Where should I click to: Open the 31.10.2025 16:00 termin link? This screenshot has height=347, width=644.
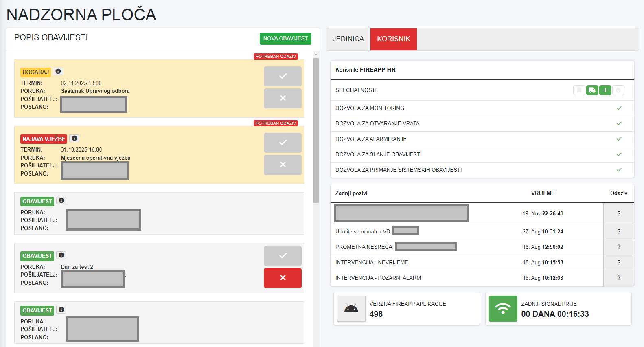click(81, 150)
